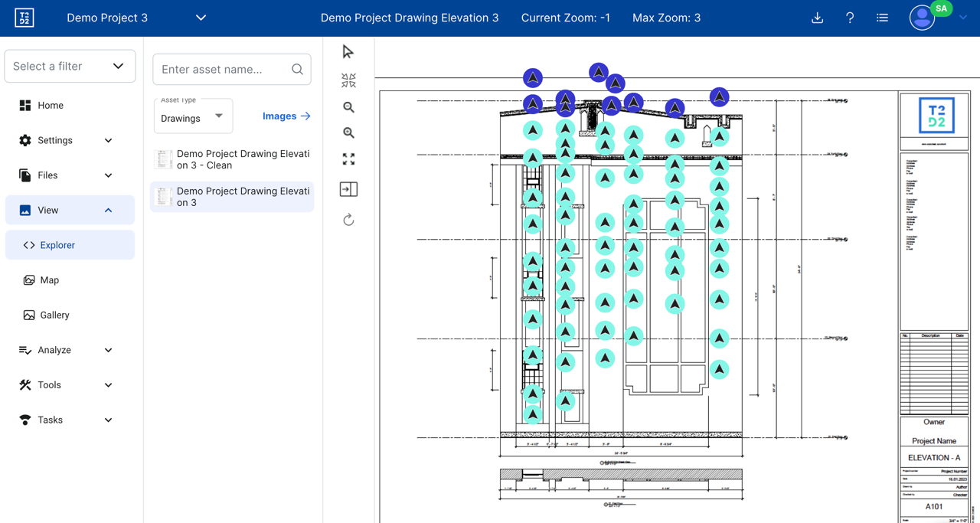
Task: Click the collapse arrows tool icon
Action: (348, 80)
